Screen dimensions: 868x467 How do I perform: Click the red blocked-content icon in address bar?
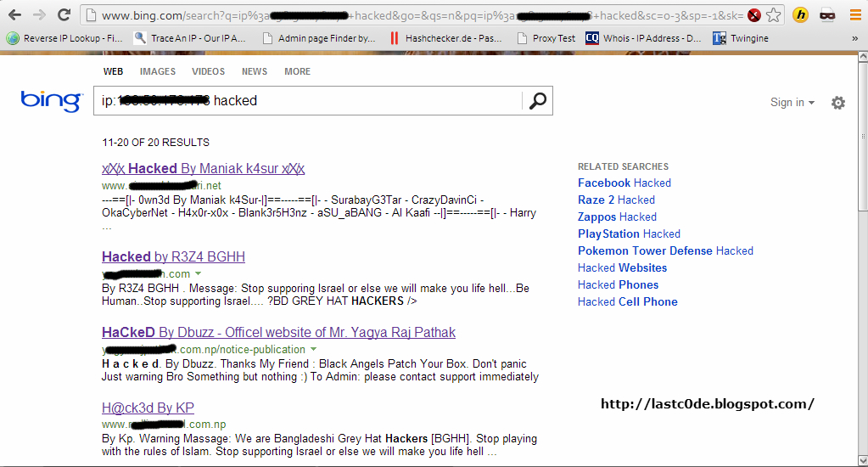[754, 15]
